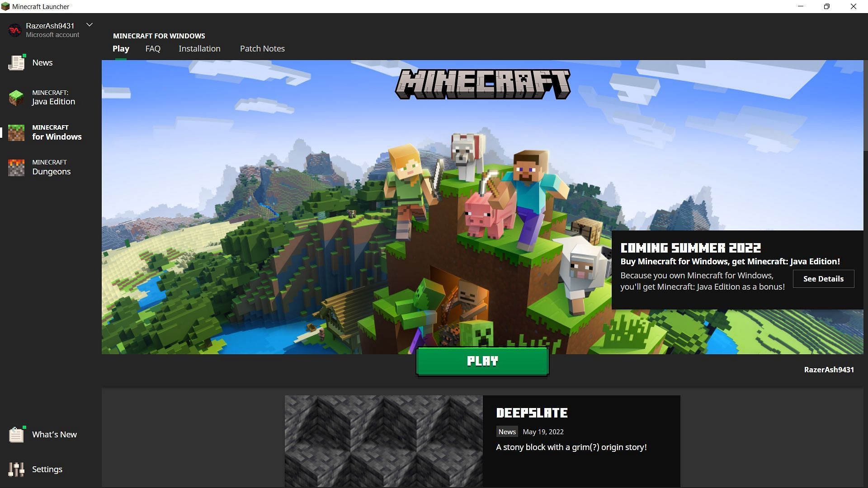Select the Patch Notes tab
This screenshot has height=488, width=868.
click(x=262, y=48)
